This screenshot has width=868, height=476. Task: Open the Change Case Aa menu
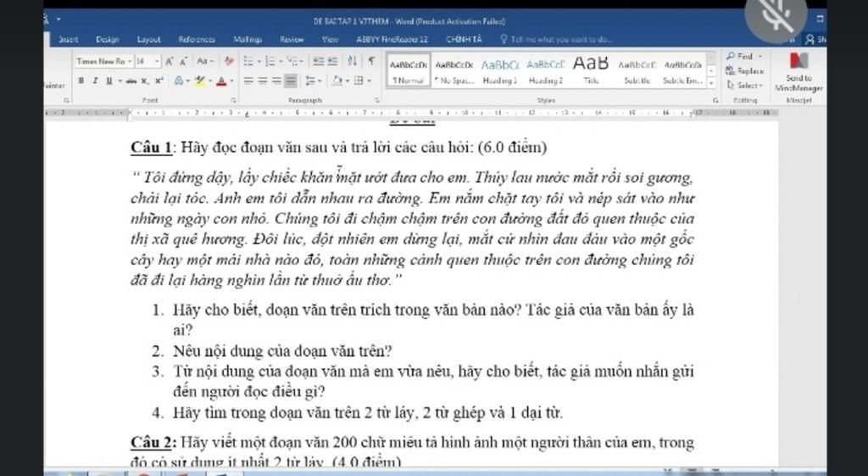[203, 61]
